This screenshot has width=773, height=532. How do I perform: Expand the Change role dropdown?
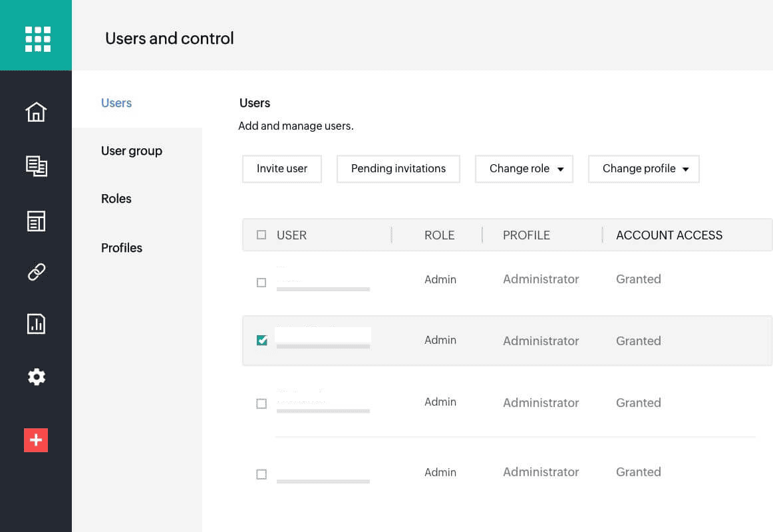click(524, 169)
